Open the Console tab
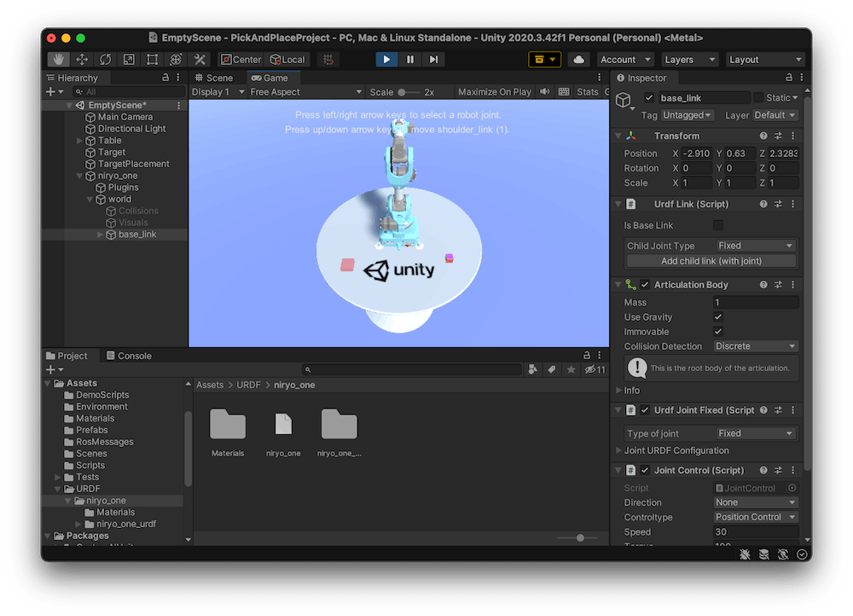The height and width of the screenshot is (616, 853). tap(130, 355)
